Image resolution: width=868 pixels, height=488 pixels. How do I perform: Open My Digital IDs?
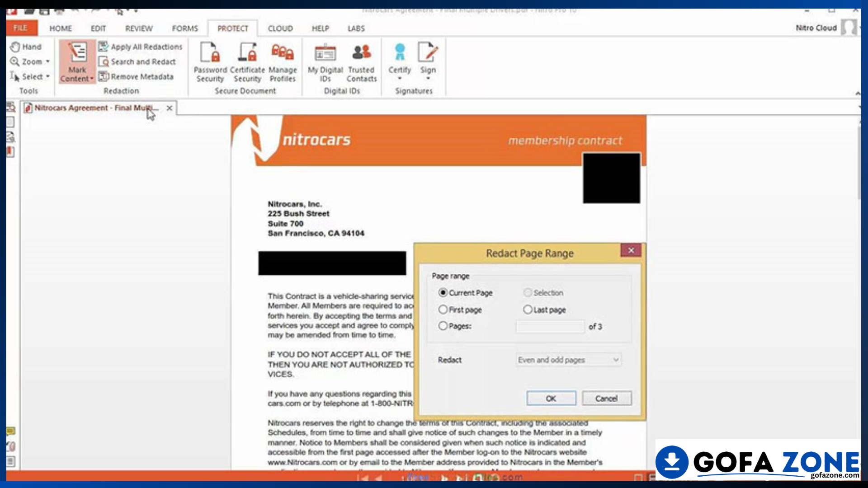pyautogui.click(x=325, y=62)
